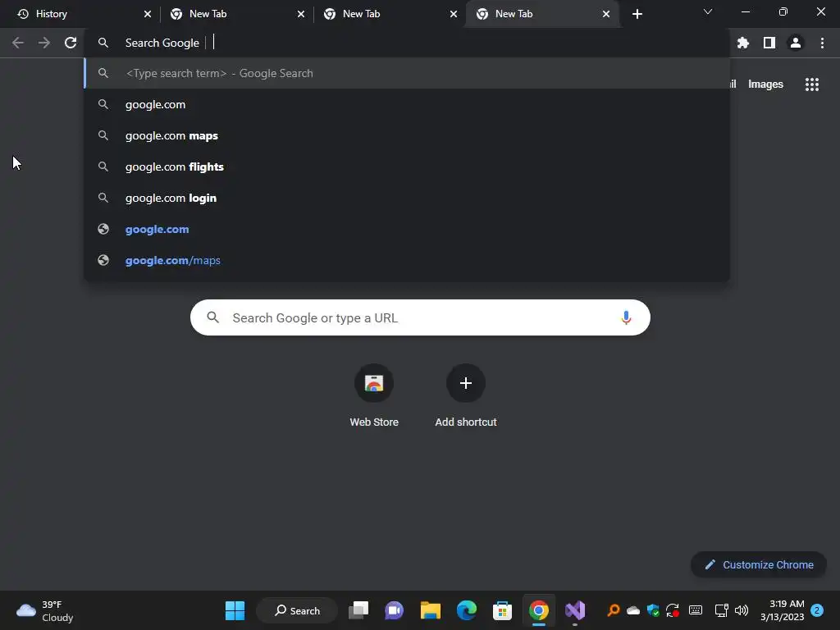This screenshot has width=840, height=630.
Task: Open the network status tray icon
Action: point(721,610)
